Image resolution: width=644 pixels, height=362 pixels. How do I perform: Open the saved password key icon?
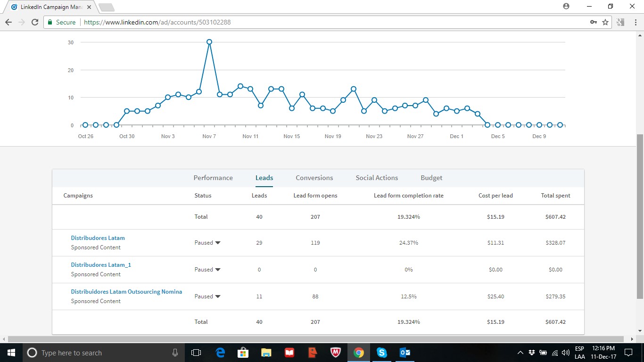click(594, 22)
